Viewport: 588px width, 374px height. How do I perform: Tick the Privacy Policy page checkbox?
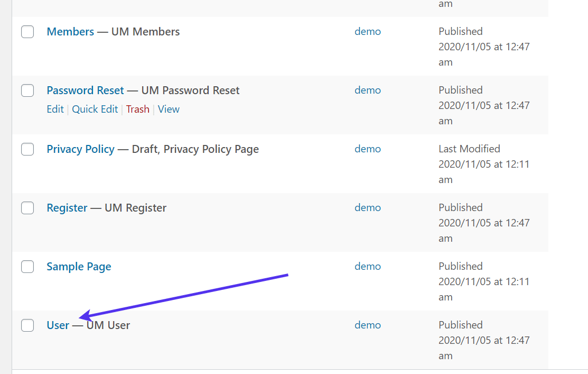27,149
